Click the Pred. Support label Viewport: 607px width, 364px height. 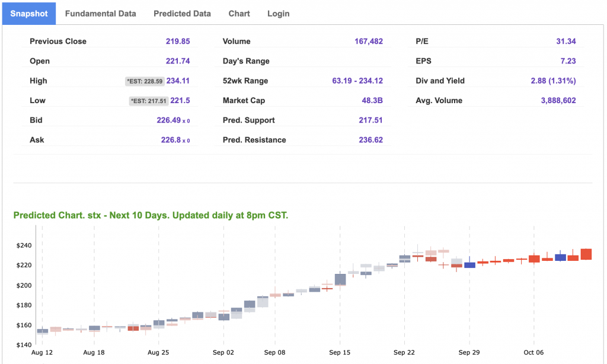click(248, 120)
